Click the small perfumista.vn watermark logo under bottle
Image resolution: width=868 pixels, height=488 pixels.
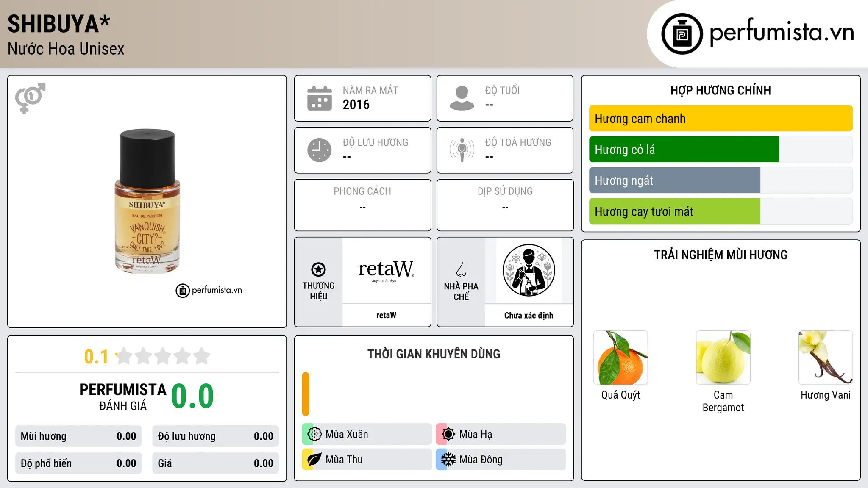(x=209, y=291)
